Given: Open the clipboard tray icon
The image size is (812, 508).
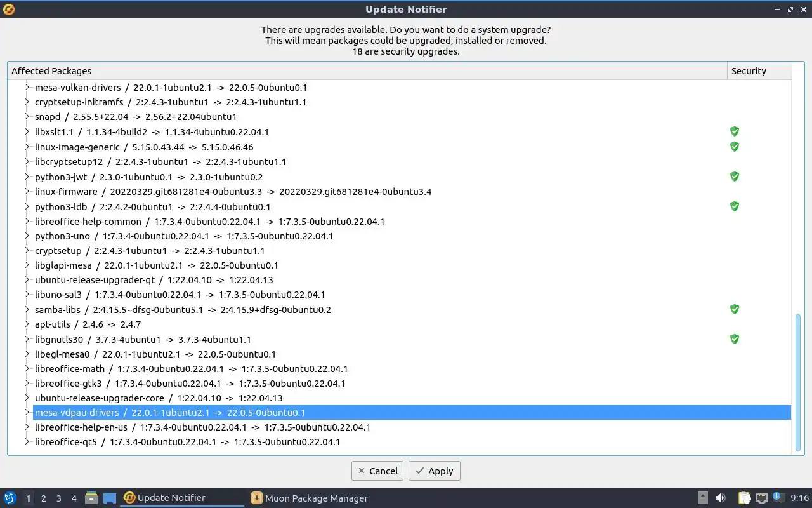Looking at the screenshot, I should [x=745, y=498].
